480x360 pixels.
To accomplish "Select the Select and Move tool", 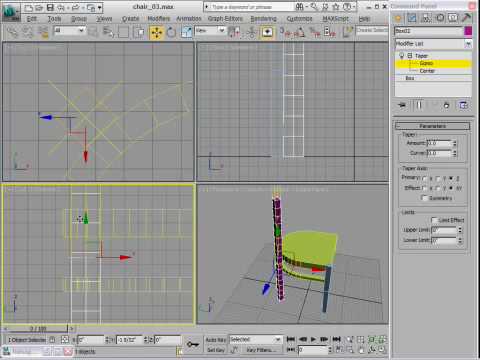I will click(x=156, y=32).
